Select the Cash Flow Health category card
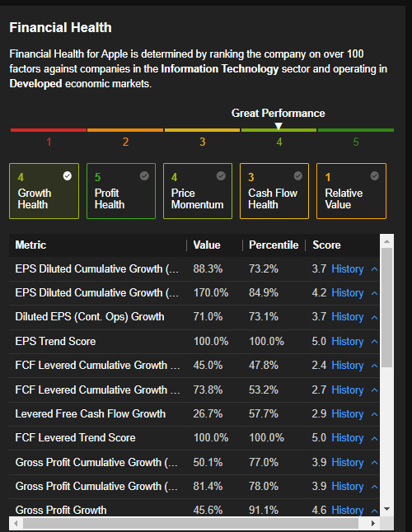The height and width of the screenshot is (532, 412). click(x=274, y=191)
